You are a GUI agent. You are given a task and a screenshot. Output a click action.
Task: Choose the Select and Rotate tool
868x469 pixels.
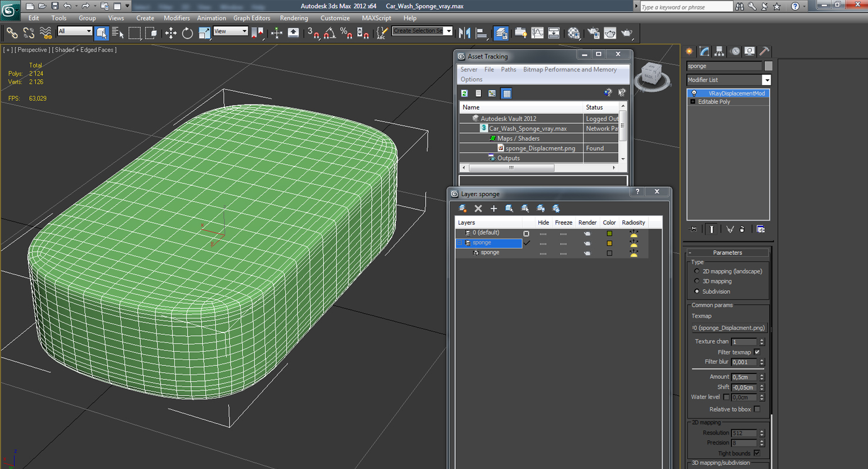pos(188,33)
